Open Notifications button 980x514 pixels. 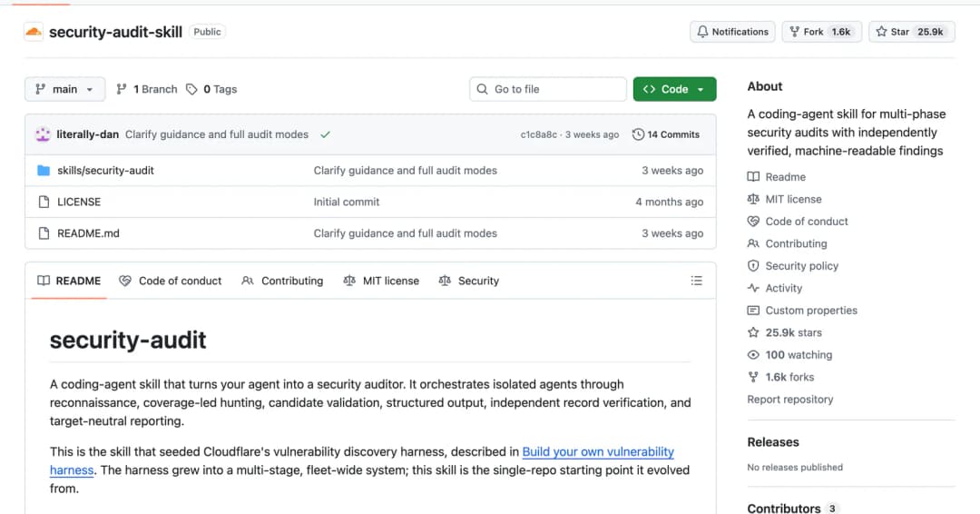pos(732,32)
